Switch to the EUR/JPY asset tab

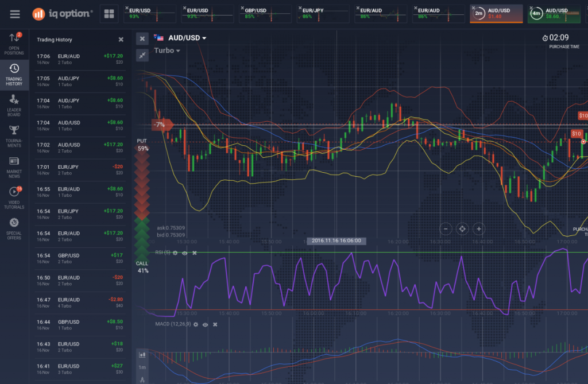[320, 14]
